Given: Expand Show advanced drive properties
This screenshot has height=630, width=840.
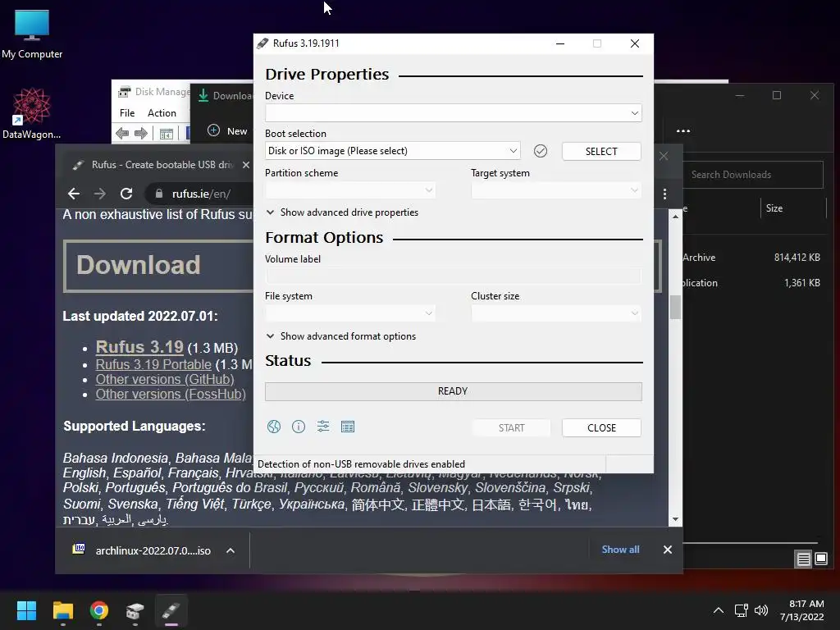Looking at the screenshot, I should pos(342,212).
